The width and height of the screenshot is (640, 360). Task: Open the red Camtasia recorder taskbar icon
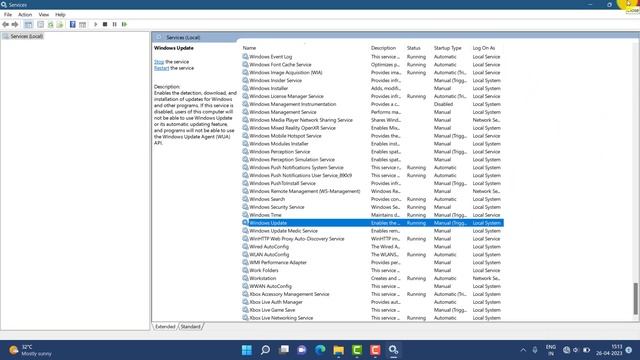click(x=375, y=350)
